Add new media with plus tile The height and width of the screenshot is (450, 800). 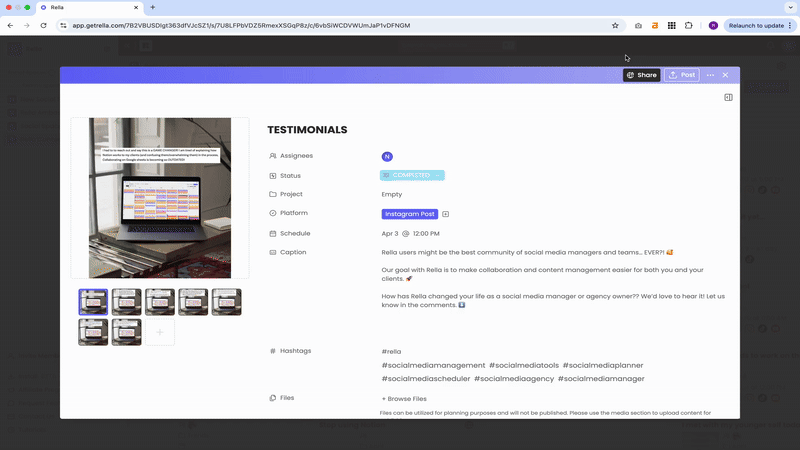click(x=160, y=332)
